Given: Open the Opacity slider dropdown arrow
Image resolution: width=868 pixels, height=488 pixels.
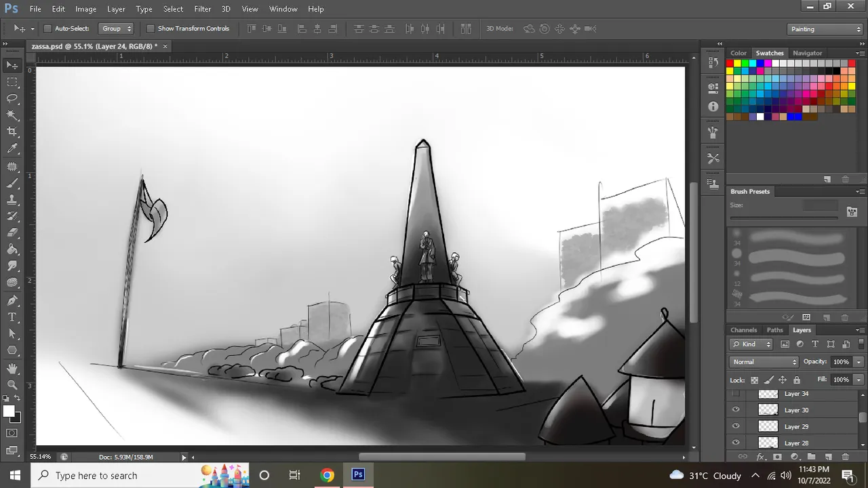Looking at the screenshot, I should pos(859,362).
